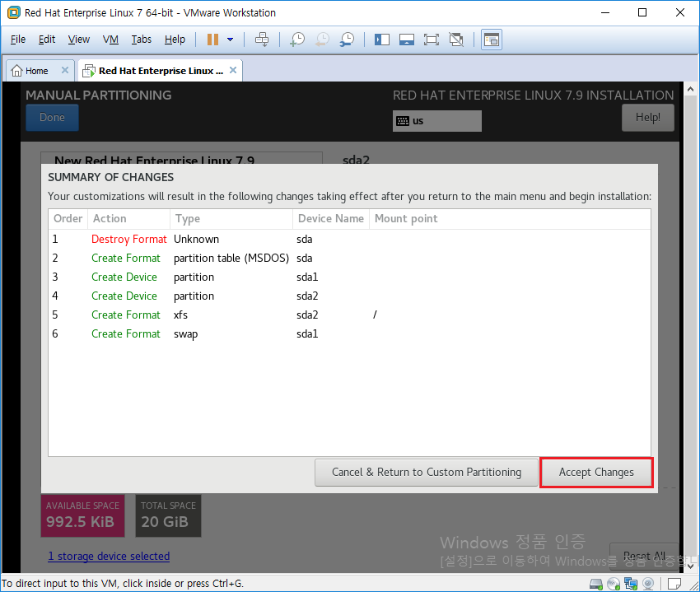Click Accept Changes
The image size is (700, 592).
[x=596, y=473]
